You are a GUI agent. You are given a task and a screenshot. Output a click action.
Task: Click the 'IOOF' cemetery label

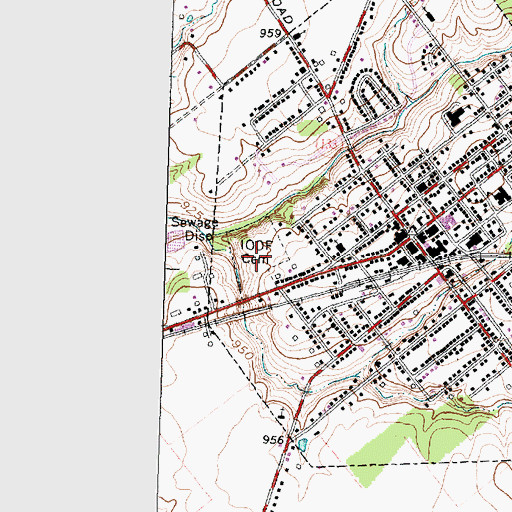[257, 246]
